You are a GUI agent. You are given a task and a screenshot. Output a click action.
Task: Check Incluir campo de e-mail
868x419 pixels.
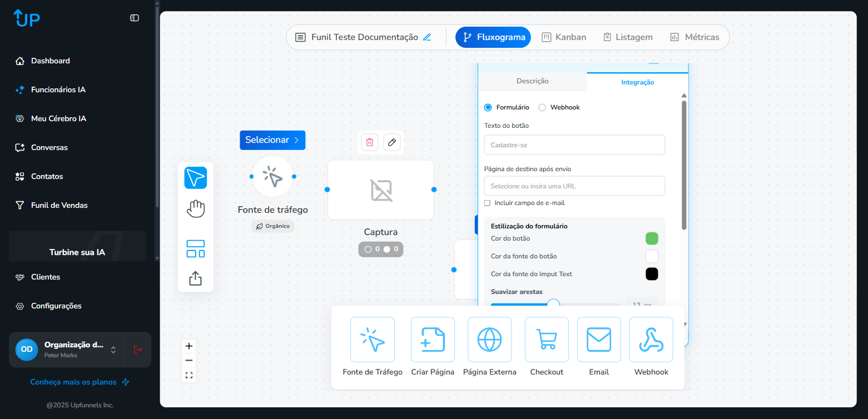click(488, 203)
